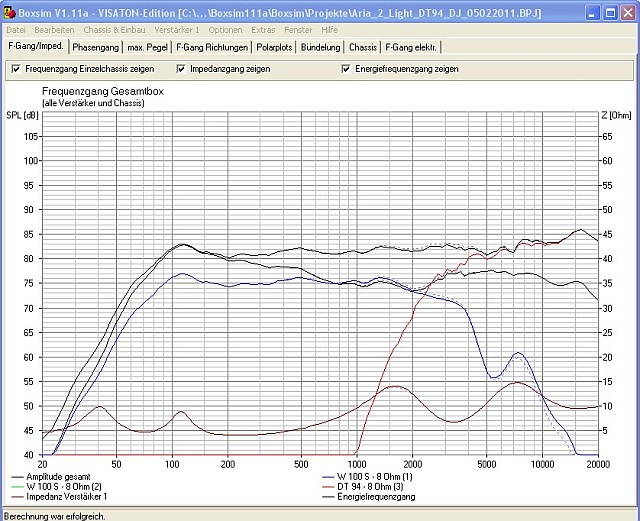This screenshot has height=521, width=640.
Task: Open the Datei menu
Action: pos(16,30)
